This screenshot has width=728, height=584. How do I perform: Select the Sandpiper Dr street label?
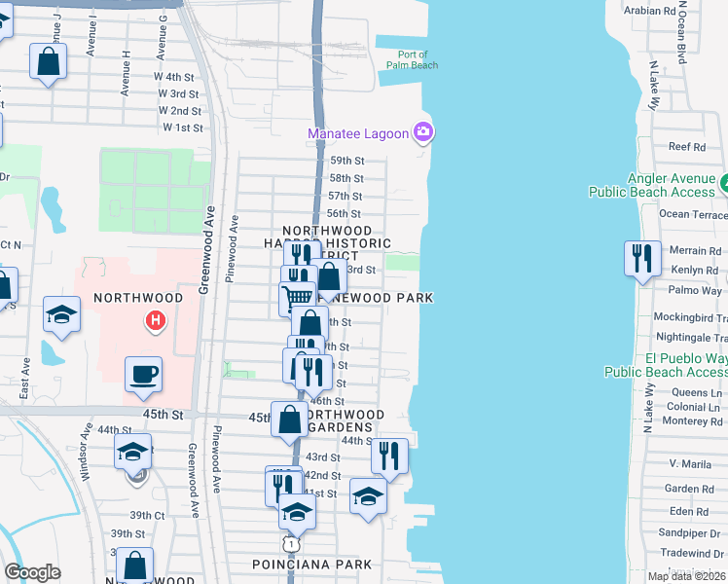click(691, 532)
